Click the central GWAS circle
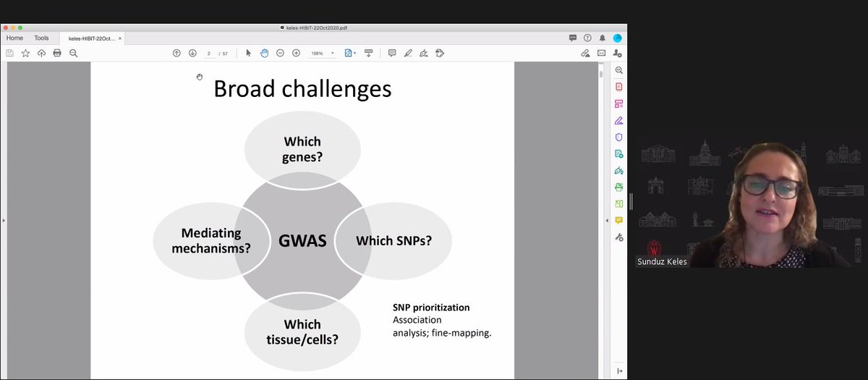868x380 pixels. [x=302, y=240]
